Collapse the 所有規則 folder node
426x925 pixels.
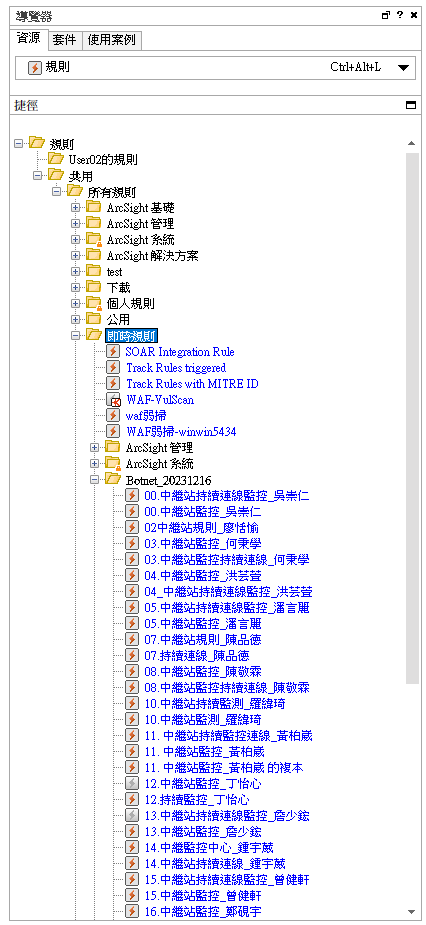[x=57, y=191]
